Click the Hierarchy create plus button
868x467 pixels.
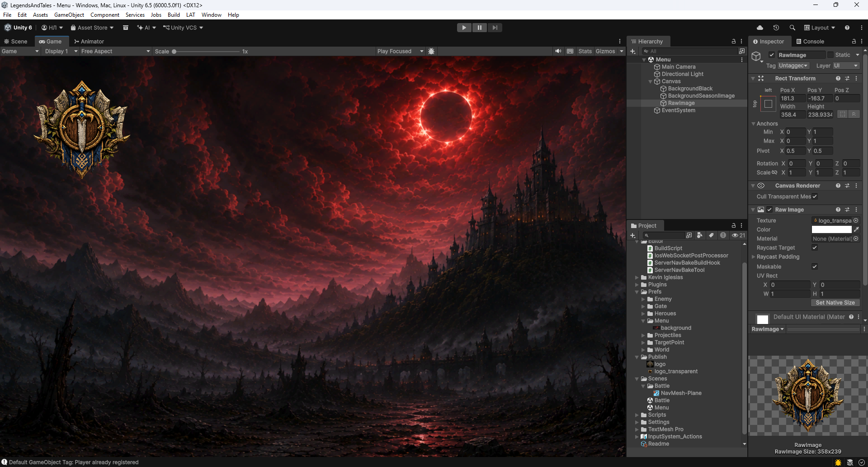tap(633, 51)
